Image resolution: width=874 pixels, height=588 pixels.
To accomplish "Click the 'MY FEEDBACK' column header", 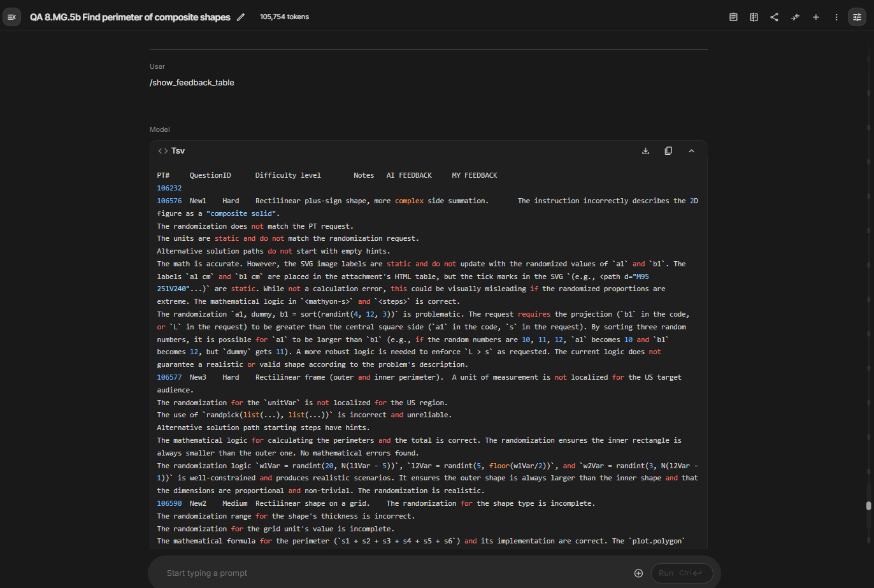I will [475, 175].
